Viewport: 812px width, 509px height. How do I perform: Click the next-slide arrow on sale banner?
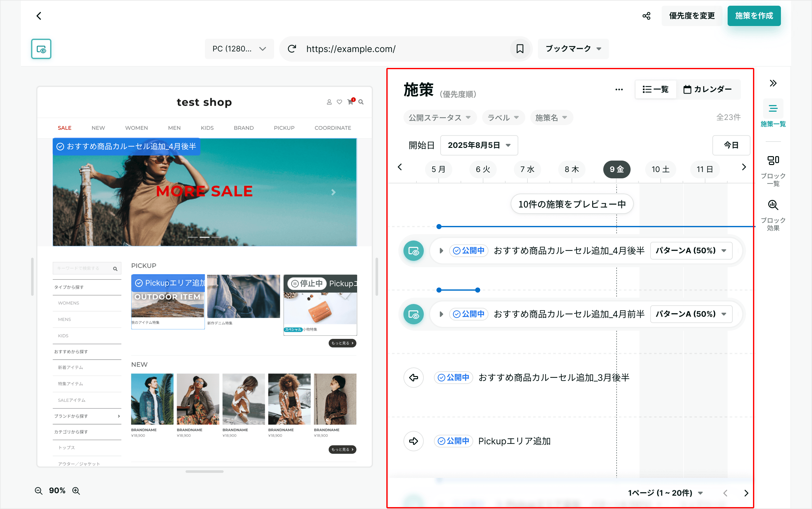[333, 192]
